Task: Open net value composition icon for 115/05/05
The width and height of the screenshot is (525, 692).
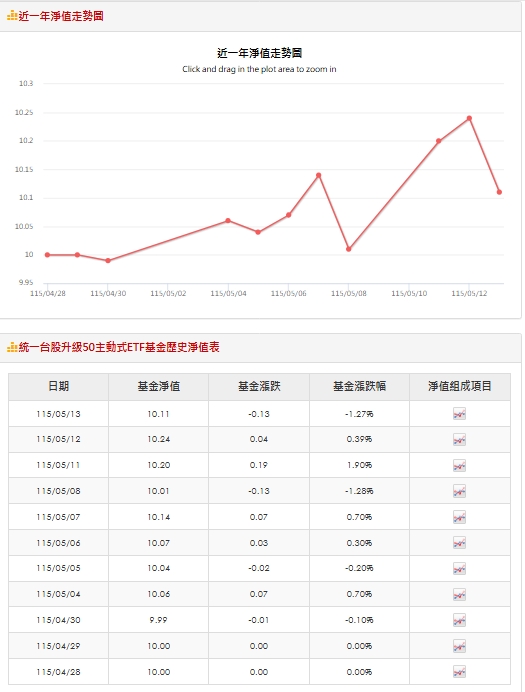Action: 459,568
